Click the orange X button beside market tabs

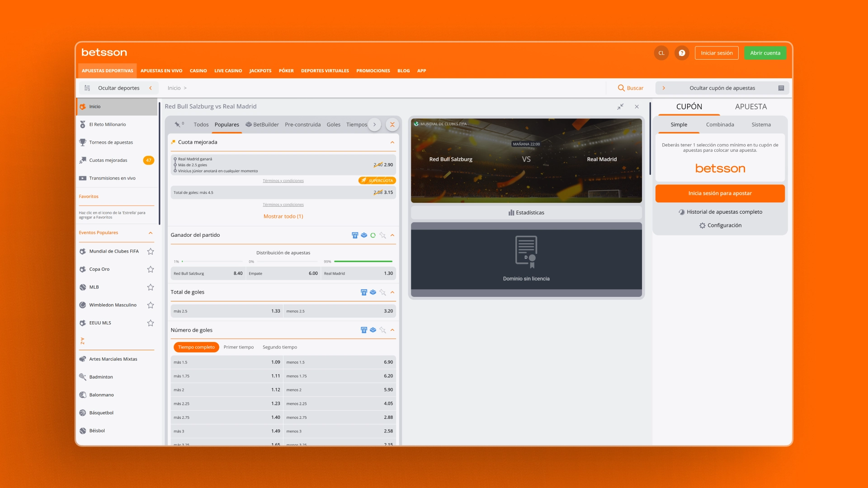point(392,125)
